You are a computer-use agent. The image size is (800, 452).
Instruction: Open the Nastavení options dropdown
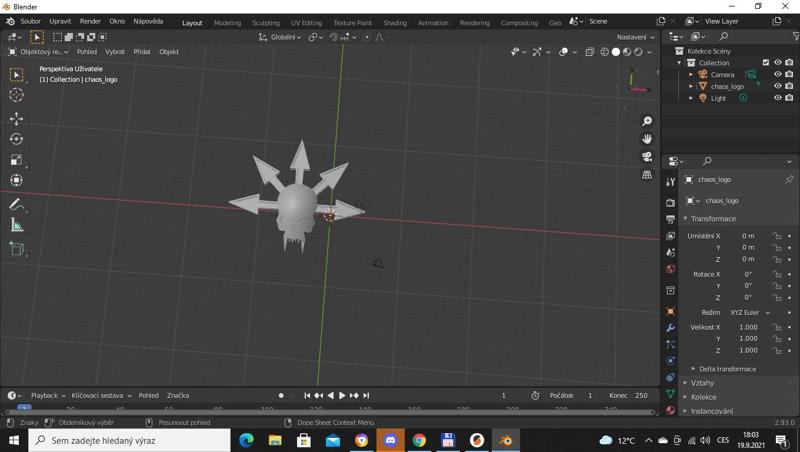point(635,37)
